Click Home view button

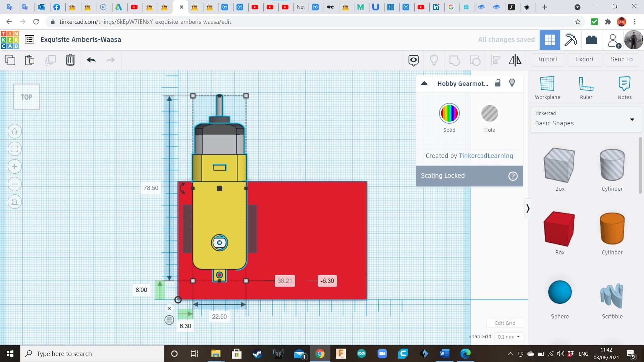click(15, 131)
